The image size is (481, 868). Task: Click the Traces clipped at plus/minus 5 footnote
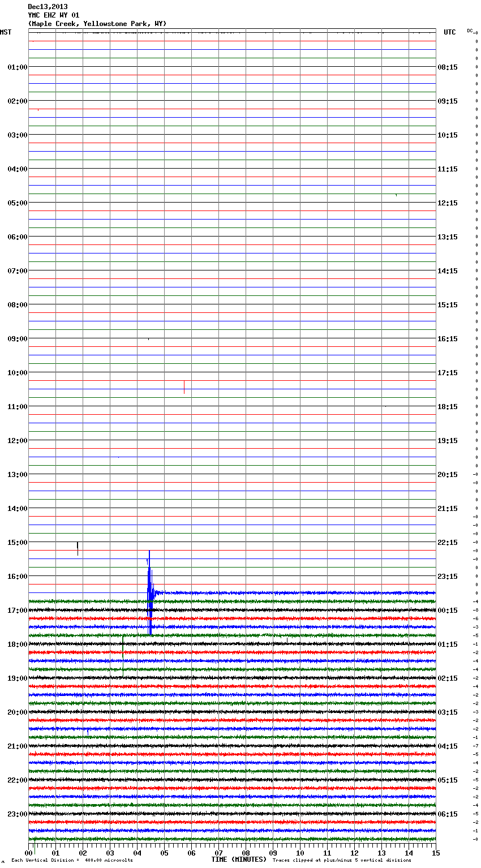pos(342,861)
